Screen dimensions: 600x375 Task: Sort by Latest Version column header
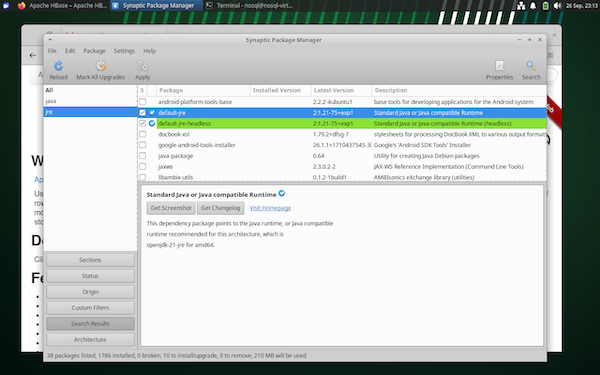[x=341, y=90]
